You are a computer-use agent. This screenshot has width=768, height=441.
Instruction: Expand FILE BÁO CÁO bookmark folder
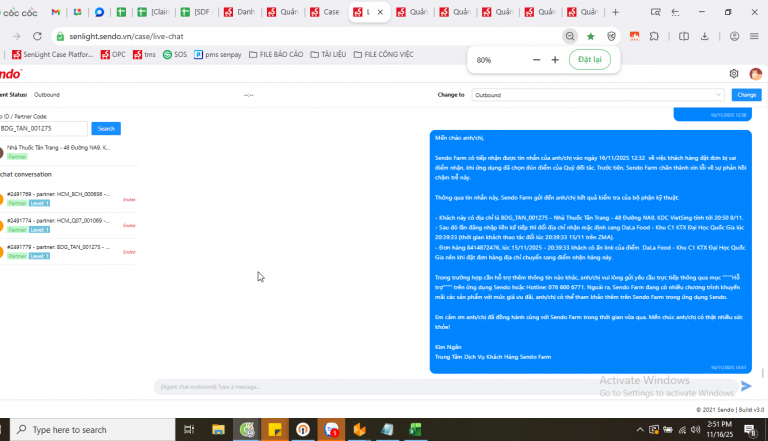[x=276, y=54]
